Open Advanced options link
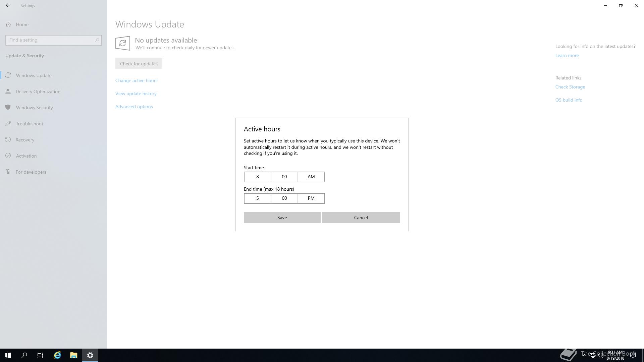Image resolution: width=644 pixels, height=362 pixels. (x=134, y=107)
